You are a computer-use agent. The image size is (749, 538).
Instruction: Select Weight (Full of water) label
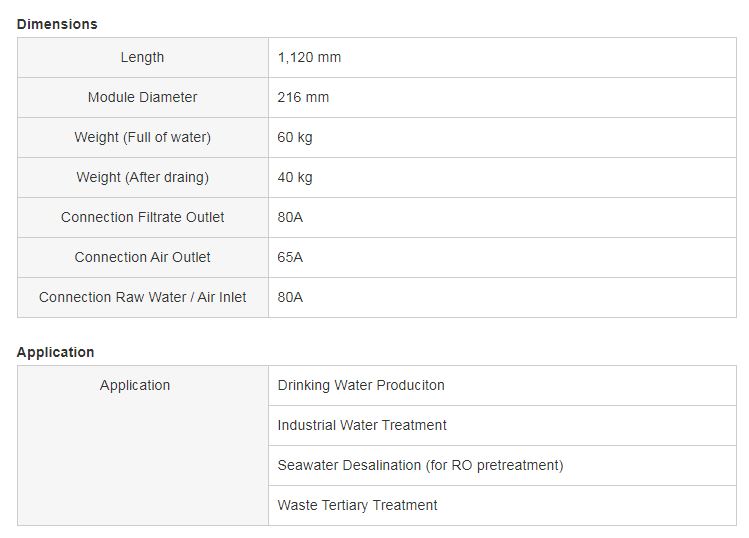point(142,138)
